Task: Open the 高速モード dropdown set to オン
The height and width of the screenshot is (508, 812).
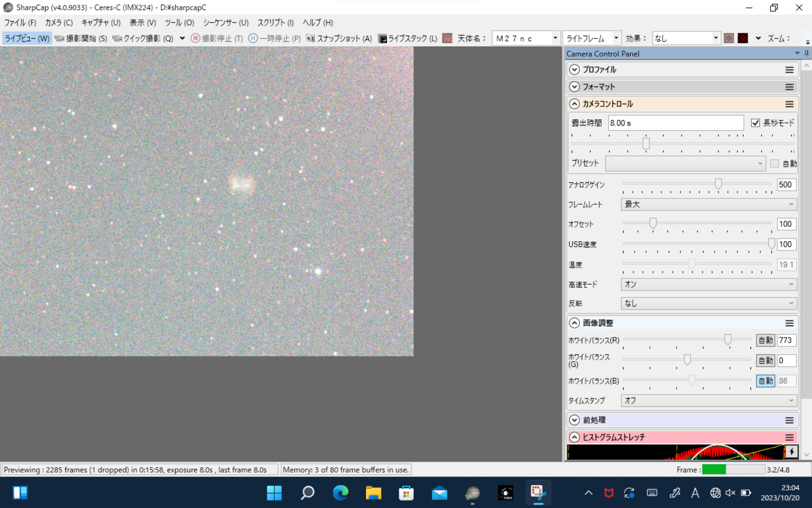Action: pos(708,284)
